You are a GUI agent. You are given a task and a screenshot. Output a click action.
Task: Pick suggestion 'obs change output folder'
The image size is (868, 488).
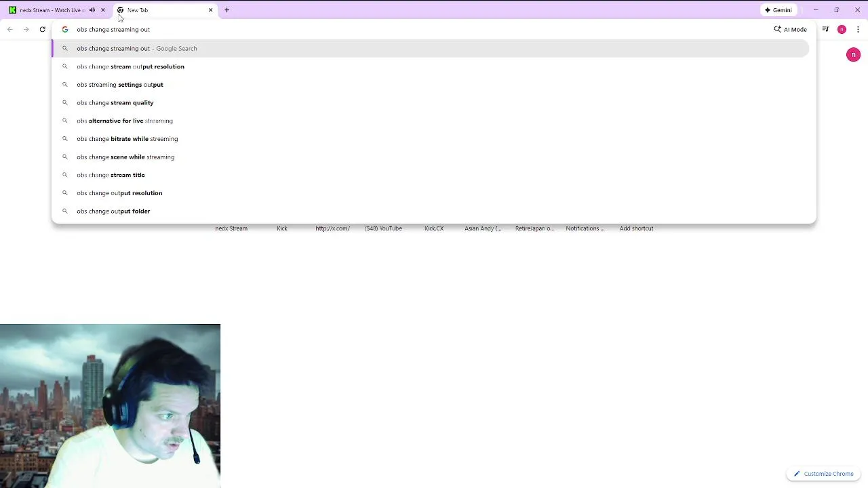click(430, 211)
